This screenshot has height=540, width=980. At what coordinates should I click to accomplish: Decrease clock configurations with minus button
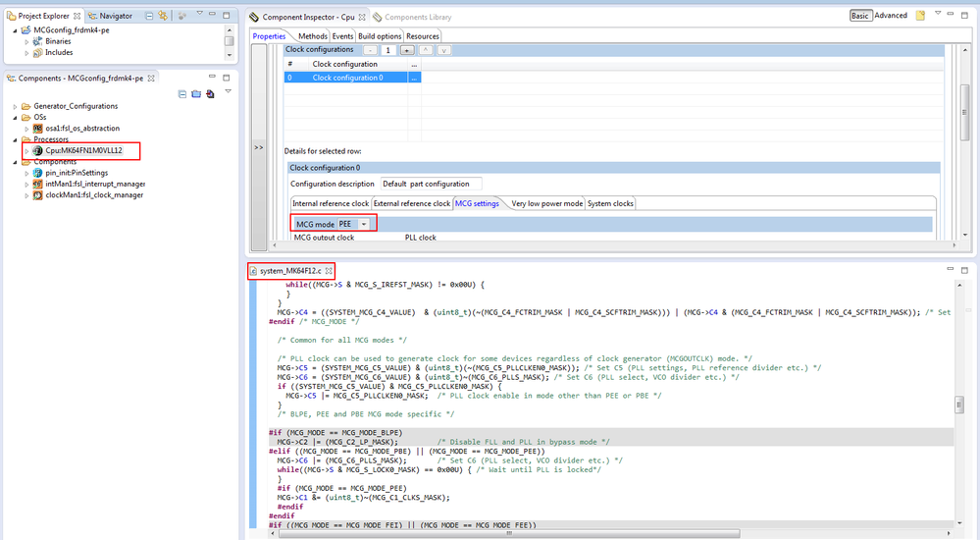tap(370, 50)
